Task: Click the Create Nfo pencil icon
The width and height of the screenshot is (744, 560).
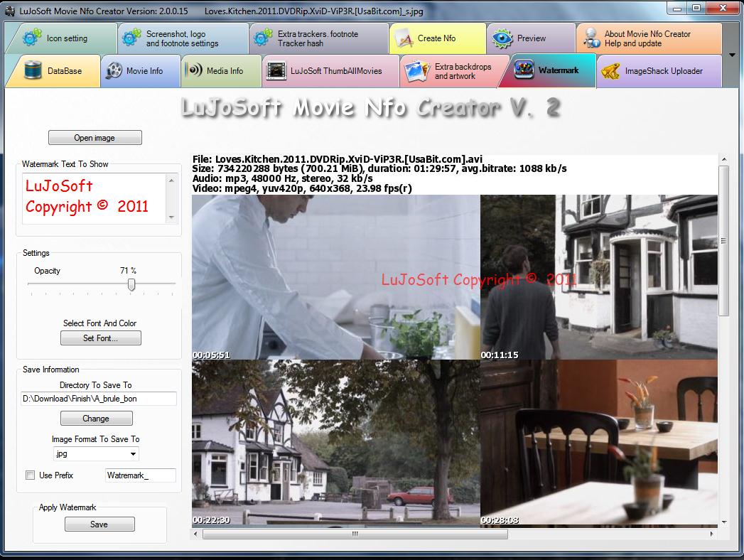Action: tap(404, 38)
